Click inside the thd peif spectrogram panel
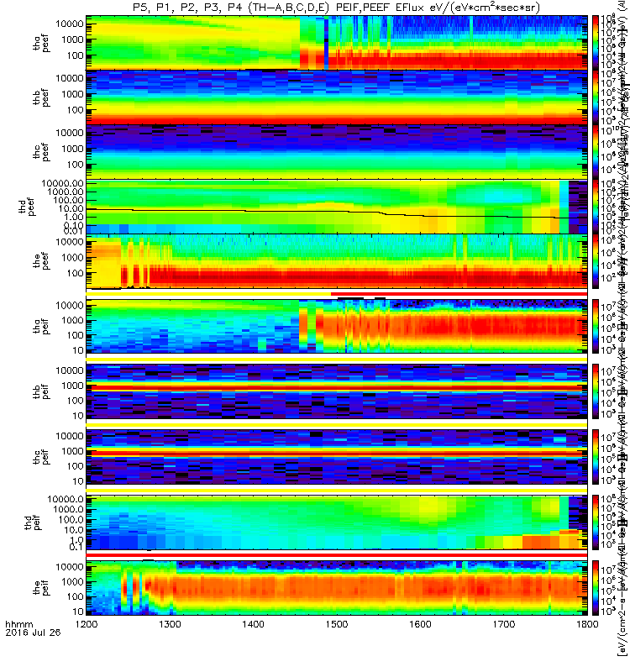Screen dimensions: 630x672 pos(337,522)
